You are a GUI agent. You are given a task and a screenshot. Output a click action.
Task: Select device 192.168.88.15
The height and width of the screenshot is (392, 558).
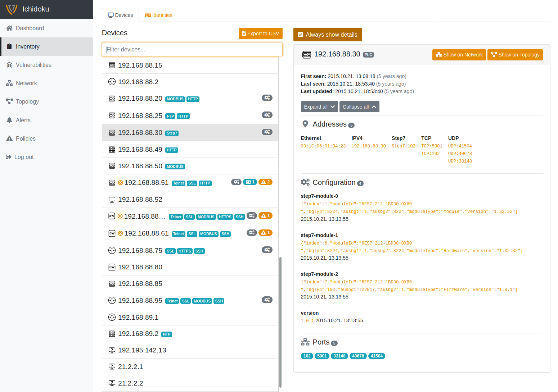[190, 65]
